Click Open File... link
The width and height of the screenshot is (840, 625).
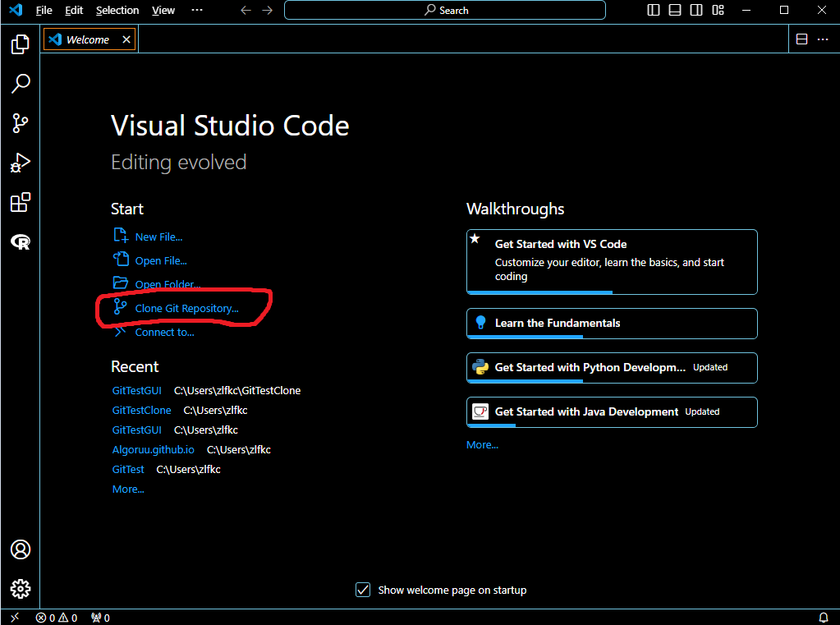pyautogui.click(x=161, y=261)
